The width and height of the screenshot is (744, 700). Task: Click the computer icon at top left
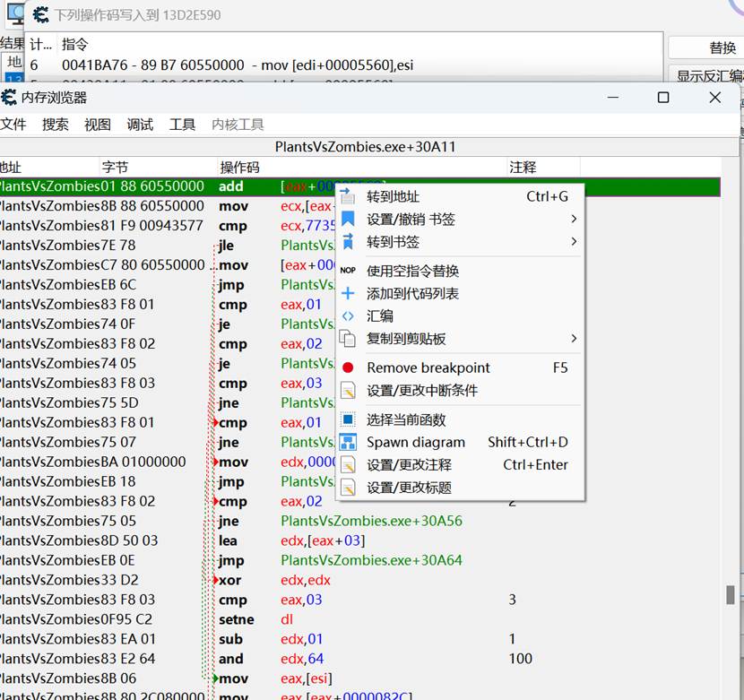pos(15,14)
